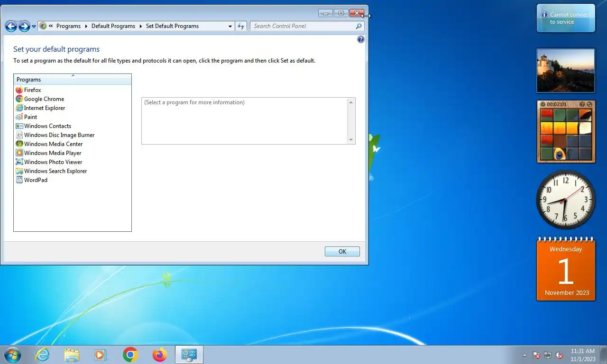607x364 pixels.
Task: Open the Action Center flag tray icon
Action: click(x=536, y=355)
